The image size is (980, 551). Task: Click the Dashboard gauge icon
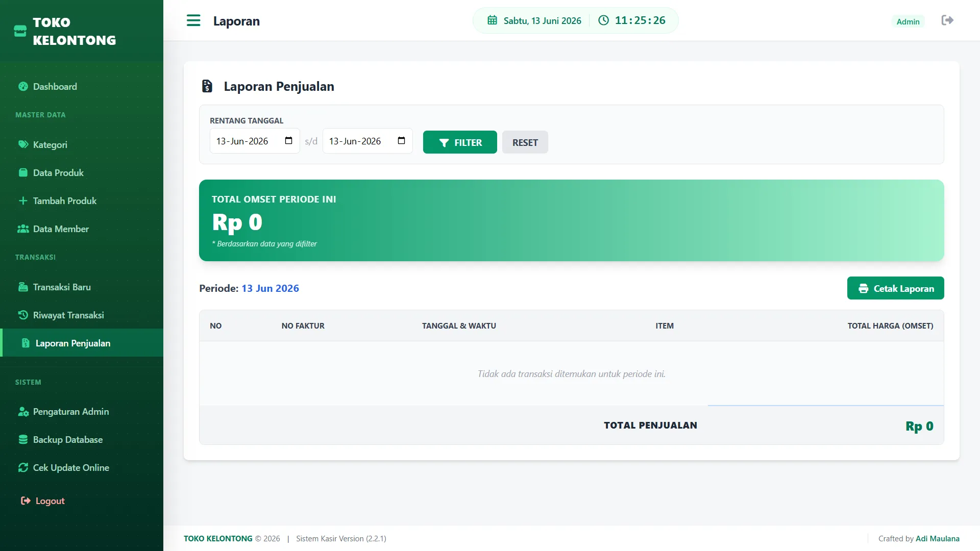pos(23,86)
